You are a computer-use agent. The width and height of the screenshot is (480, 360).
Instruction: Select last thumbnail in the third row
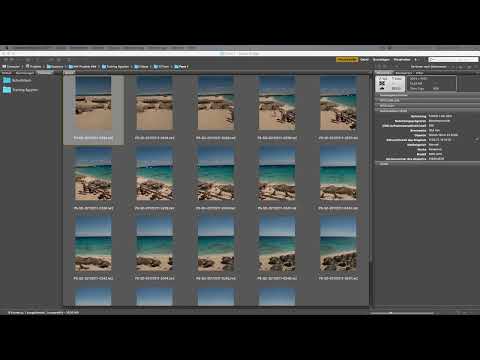(x=338, y=244)
